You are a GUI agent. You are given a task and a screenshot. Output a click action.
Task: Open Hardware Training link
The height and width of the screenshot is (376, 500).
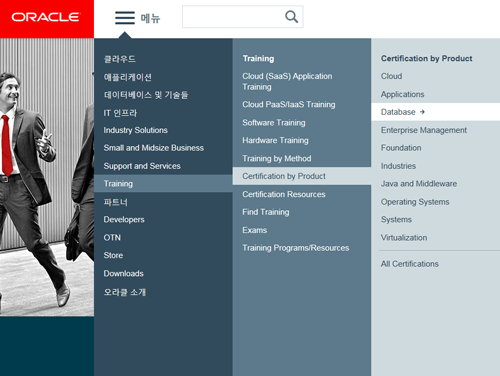point(275,140)
